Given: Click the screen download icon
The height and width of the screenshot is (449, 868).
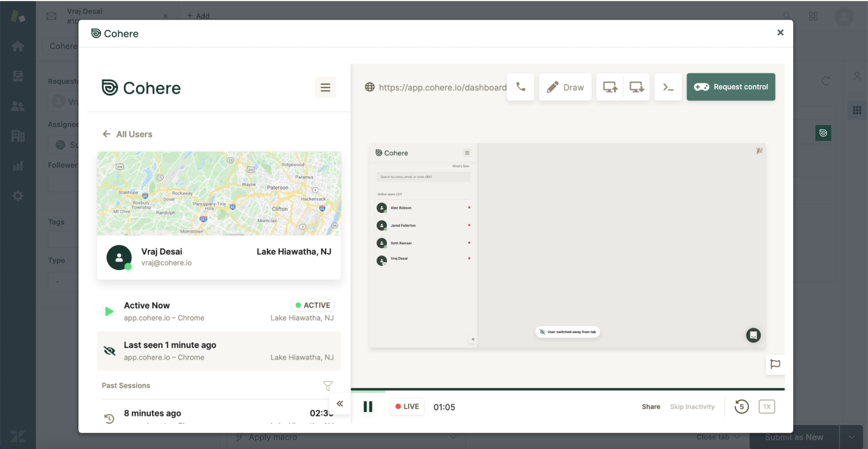Looking at the screenshot, I should click(637, 87).
